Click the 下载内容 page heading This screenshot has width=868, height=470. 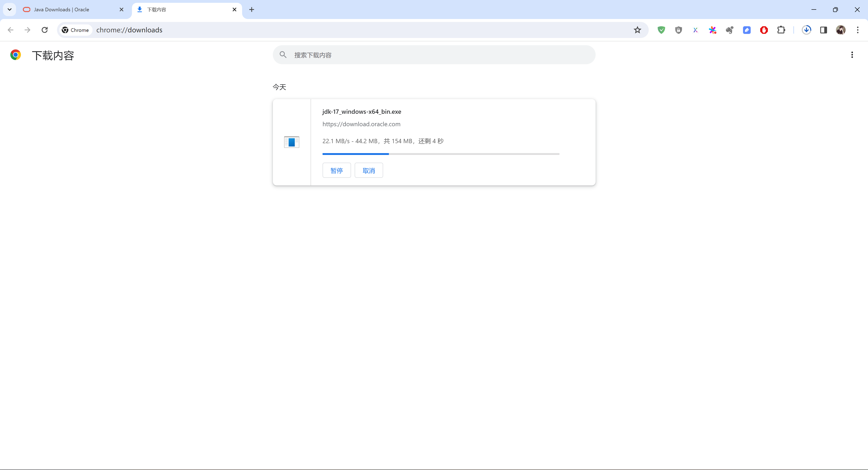tap(53, 55)
